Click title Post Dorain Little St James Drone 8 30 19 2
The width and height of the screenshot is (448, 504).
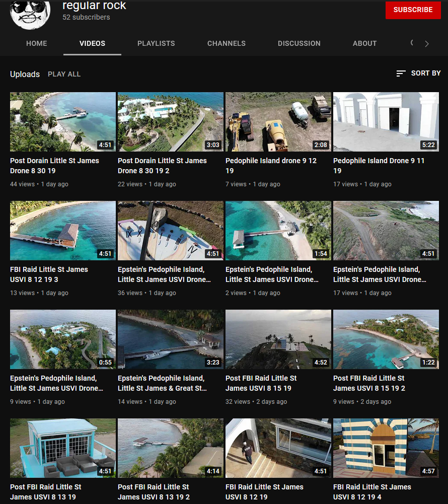[162, 166]
